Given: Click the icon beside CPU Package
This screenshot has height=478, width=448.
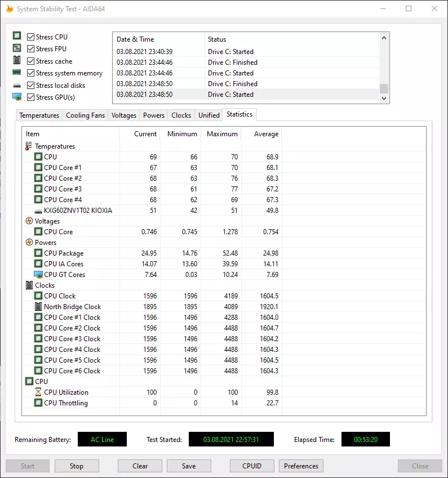Looking at the screenshot, I should [x=38, y=253].
